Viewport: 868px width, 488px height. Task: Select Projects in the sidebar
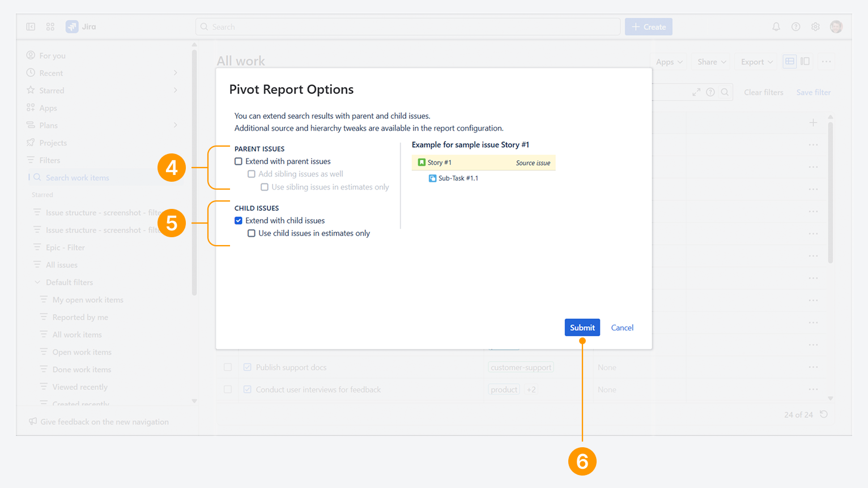coord(53,143)
